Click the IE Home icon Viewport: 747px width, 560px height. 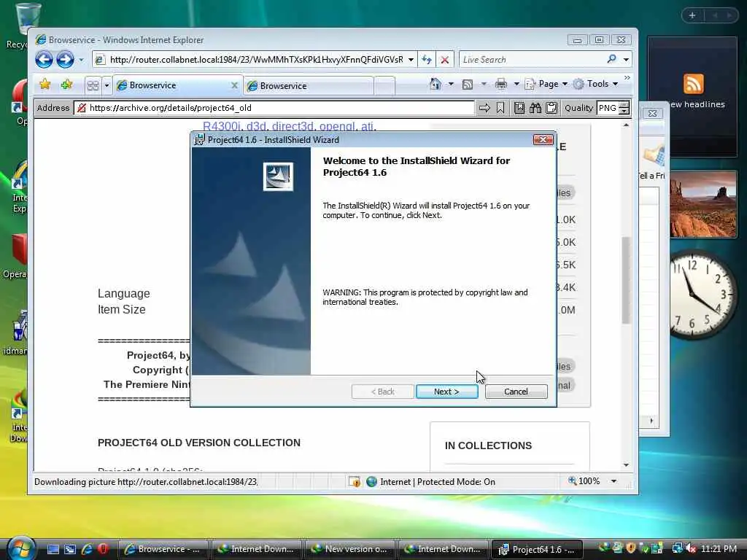coord(435,85)
